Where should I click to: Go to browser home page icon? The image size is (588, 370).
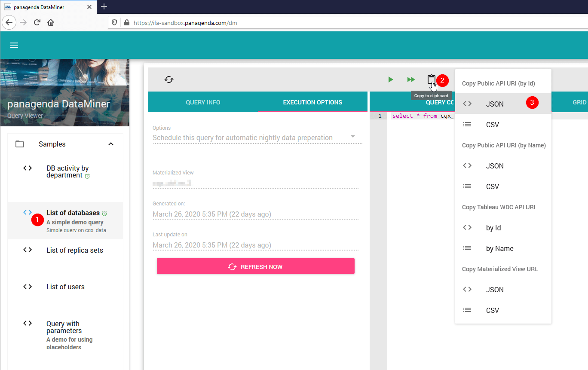[x=51, y=23]
